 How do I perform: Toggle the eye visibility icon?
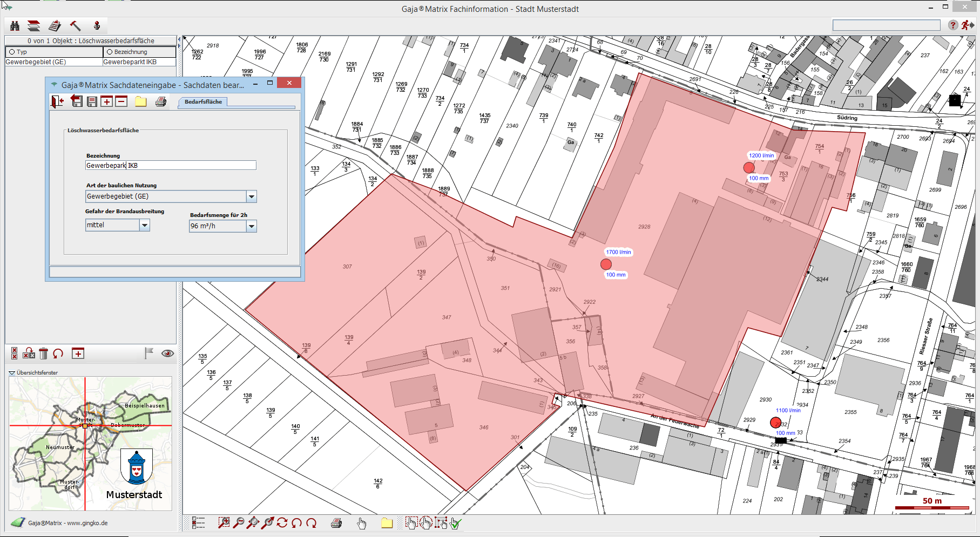pos(167,354)
